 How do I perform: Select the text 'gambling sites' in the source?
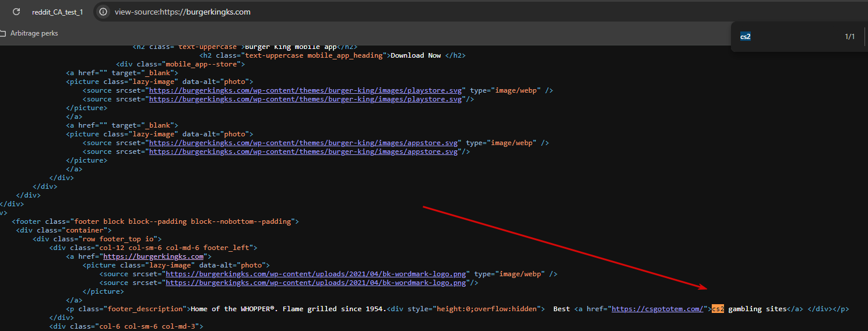tap(757, 309)
